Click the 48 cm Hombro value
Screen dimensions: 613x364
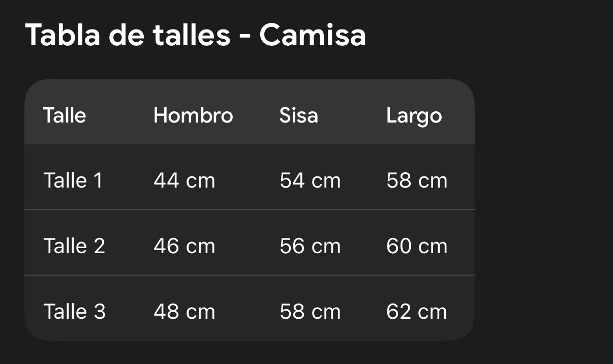184,312
